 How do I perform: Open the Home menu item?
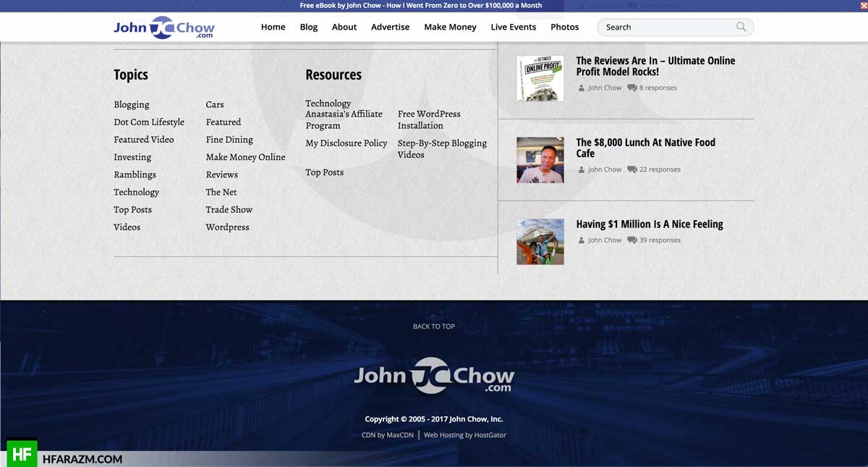pyautogui.click(x=273, y=27)
